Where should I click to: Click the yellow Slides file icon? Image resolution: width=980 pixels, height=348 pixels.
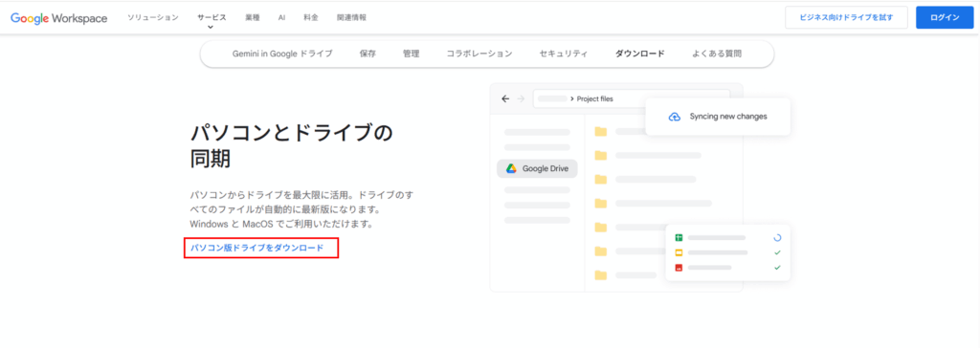pos(679,252)
